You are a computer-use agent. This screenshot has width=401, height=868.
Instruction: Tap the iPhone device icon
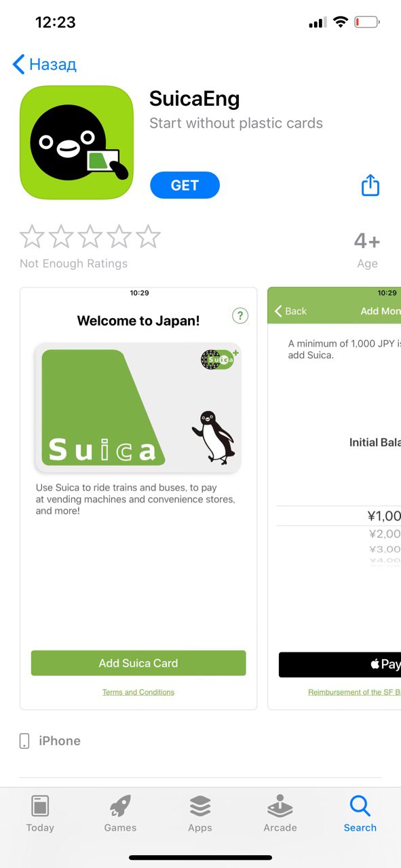24,741
